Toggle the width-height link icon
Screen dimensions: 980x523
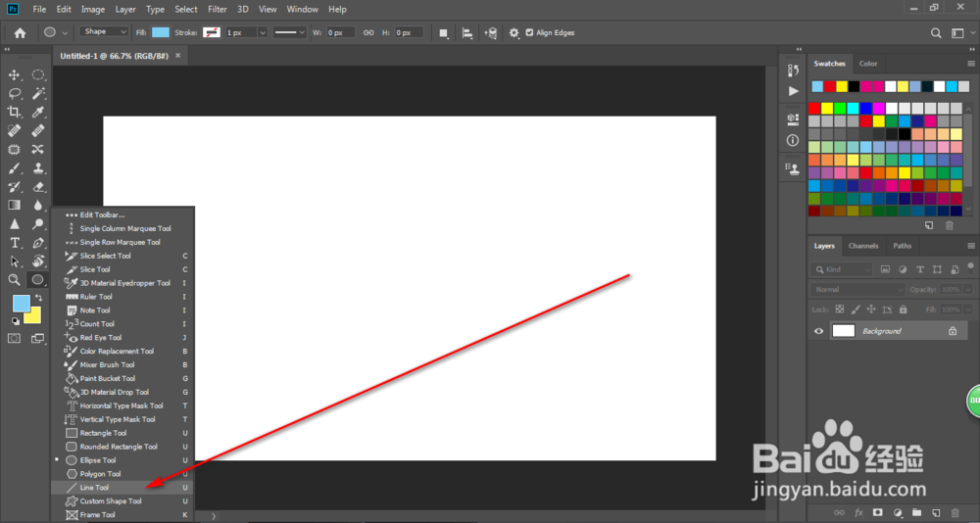point(368,33)
